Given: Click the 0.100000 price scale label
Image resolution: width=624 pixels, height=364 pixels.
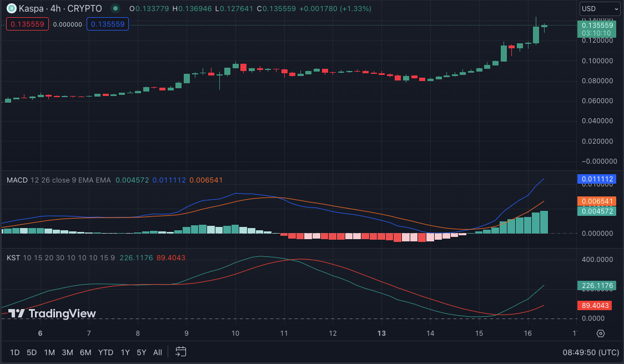Looking at the screenshot, I should [597, 61].
